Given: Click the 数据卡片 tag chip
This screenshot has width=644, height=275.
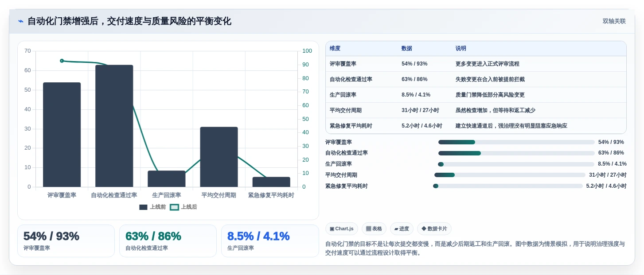Looking at the screenshot, I should click(x=434, y=229).
